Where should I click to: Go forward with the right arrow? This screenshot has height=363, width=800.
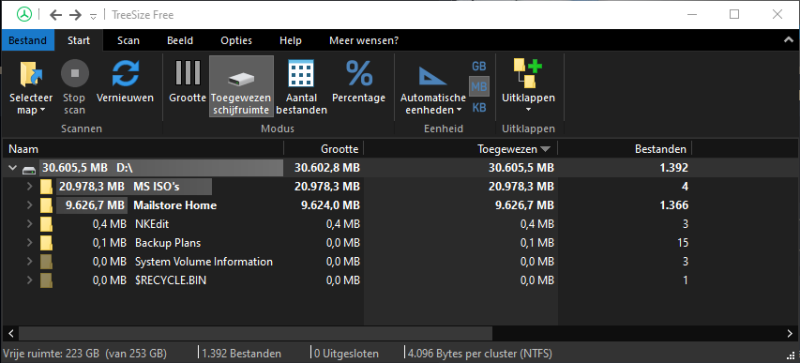click(76, 15)
